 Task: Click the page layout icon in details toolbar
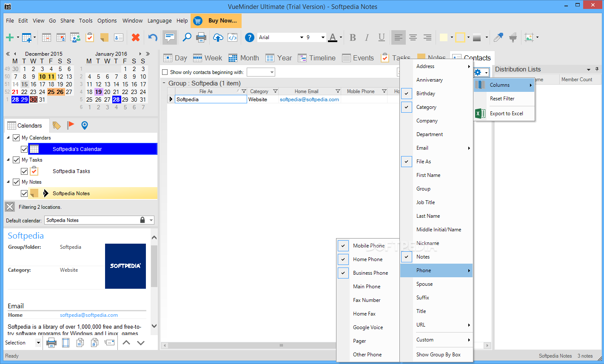click(66, 343)
